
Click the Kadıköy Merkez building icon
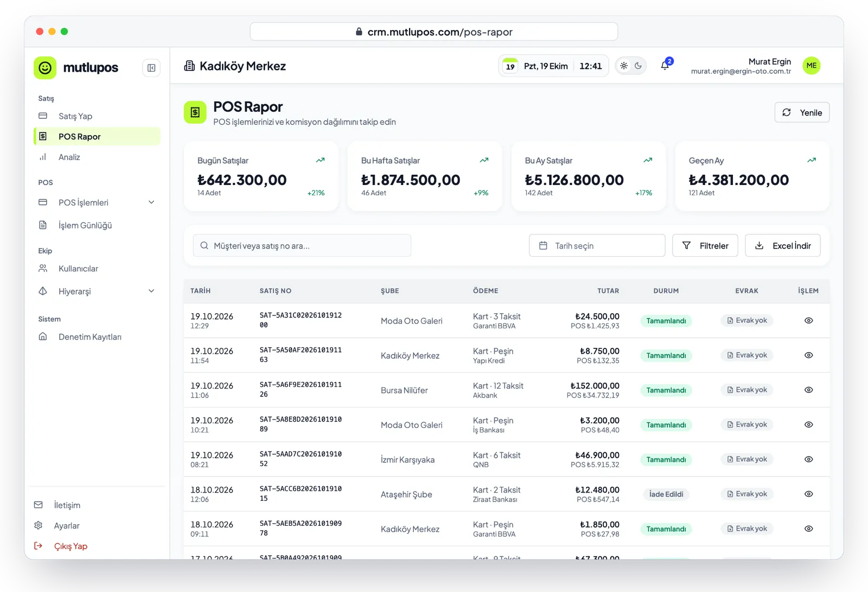189,66
